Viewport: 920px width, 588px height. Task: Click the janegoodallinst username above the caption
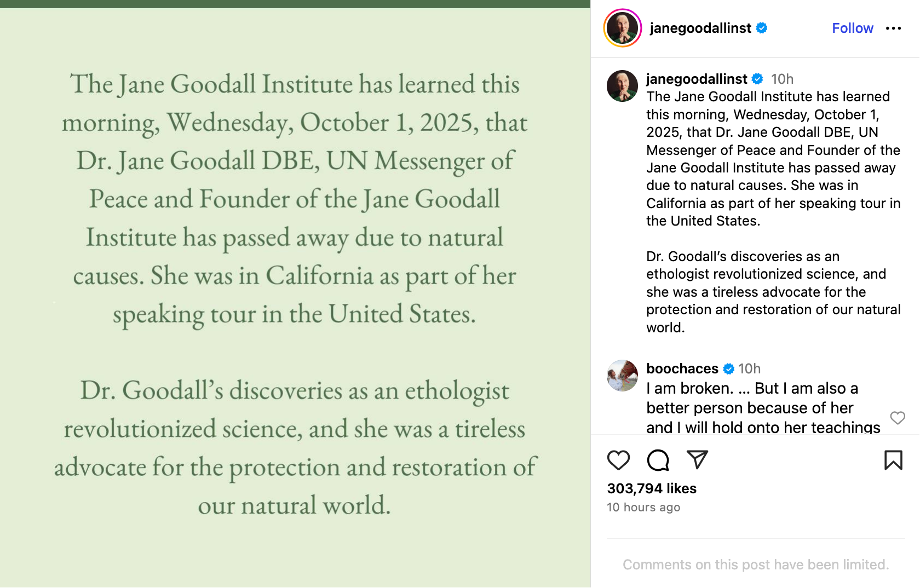point(697,79)
